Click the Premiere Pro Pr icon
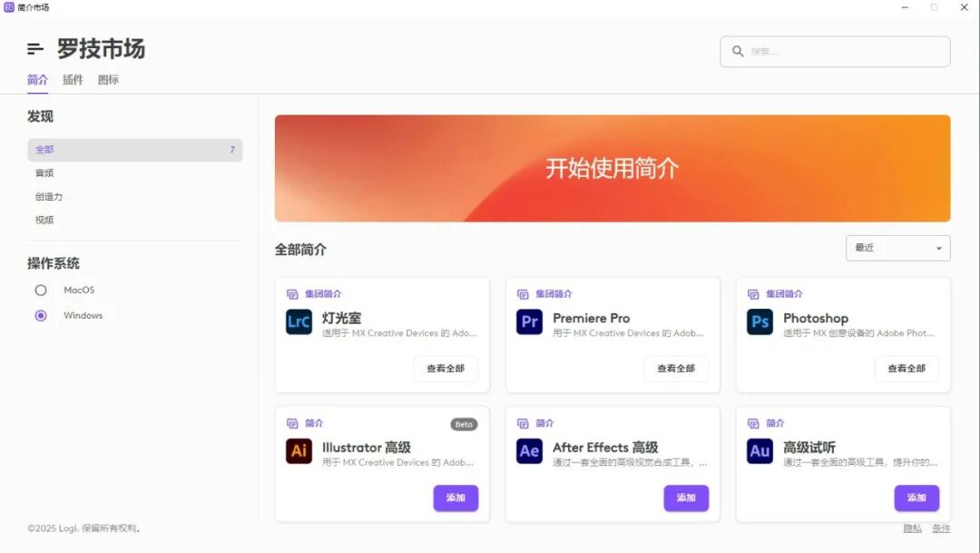This screenshot has height=553, width=980. 529,322
